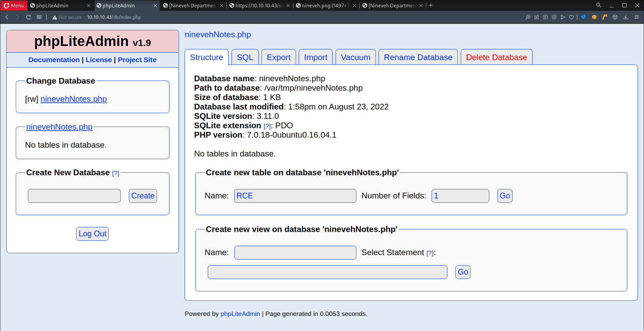Click the send/flow arrow icon
644x331 pixels.
click(563, 17)
